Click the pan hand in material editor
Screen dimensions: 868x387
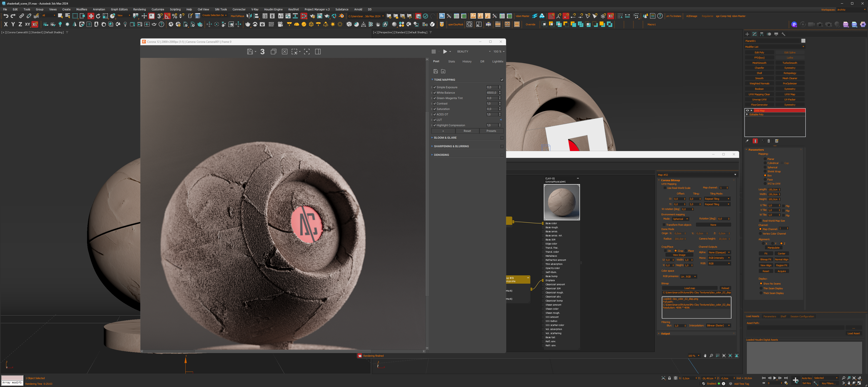pos(705,356)
